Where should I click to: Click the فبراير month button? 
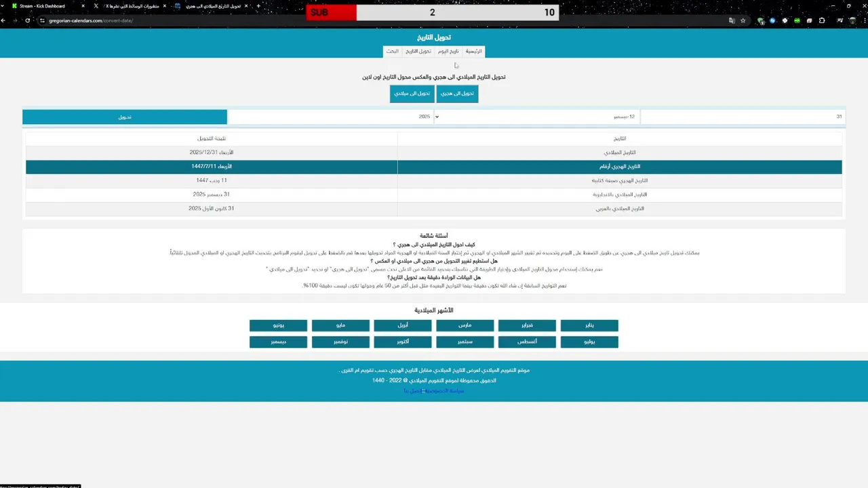tap(527, 325)
